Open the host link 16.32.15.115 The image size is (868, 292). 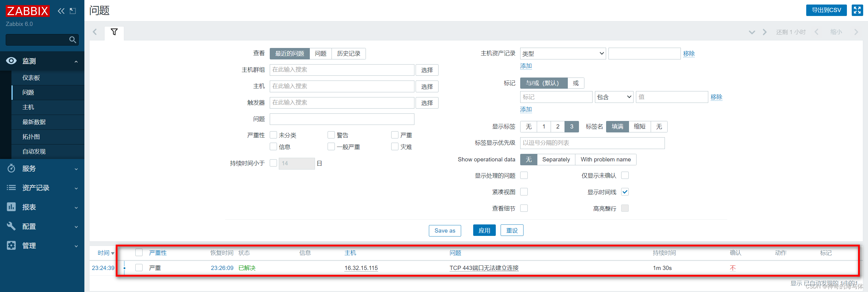361,268
